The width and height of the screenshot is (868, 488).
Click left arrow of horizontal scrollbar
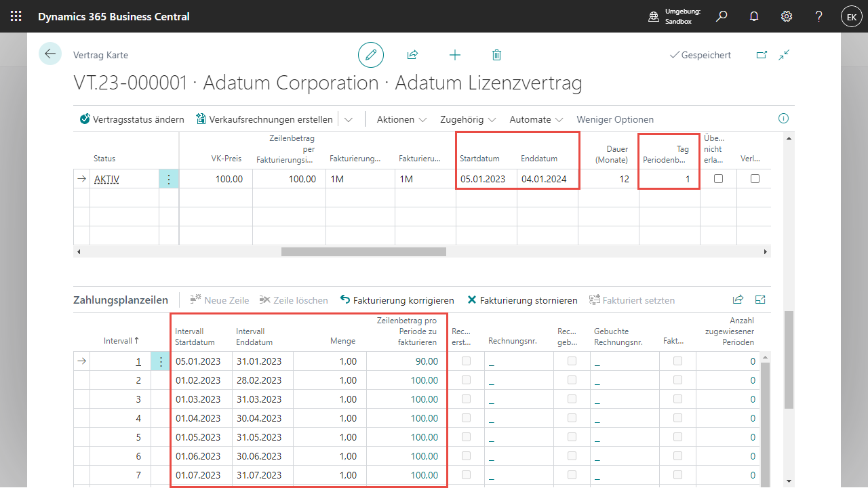click(x=78, y=251)
